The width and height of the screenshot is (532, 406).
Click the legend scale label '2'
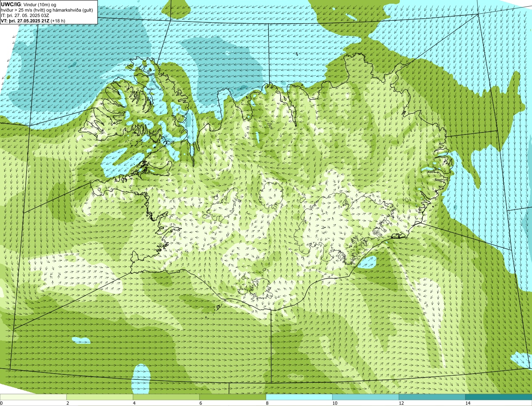point(67,403)
